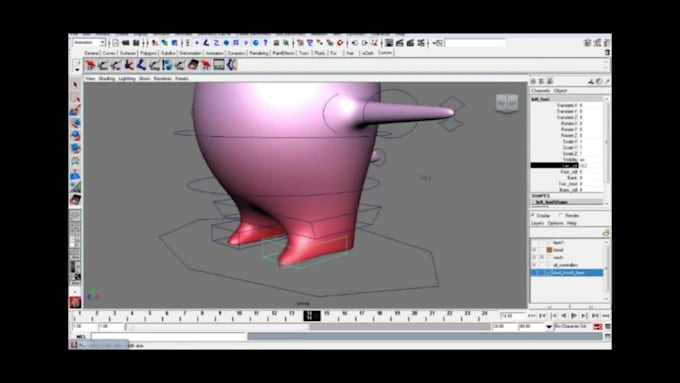
Task: Toggle snap to points
Action: pos(320,43)
